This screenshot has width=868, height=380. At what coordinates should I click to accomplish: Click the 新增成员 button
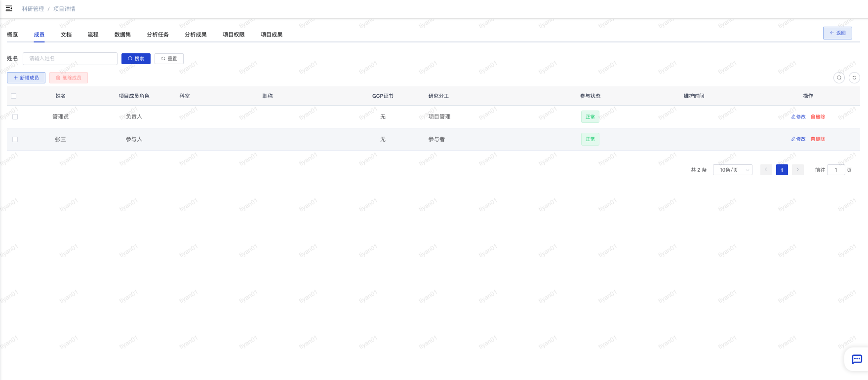click(x=26, y=78)
